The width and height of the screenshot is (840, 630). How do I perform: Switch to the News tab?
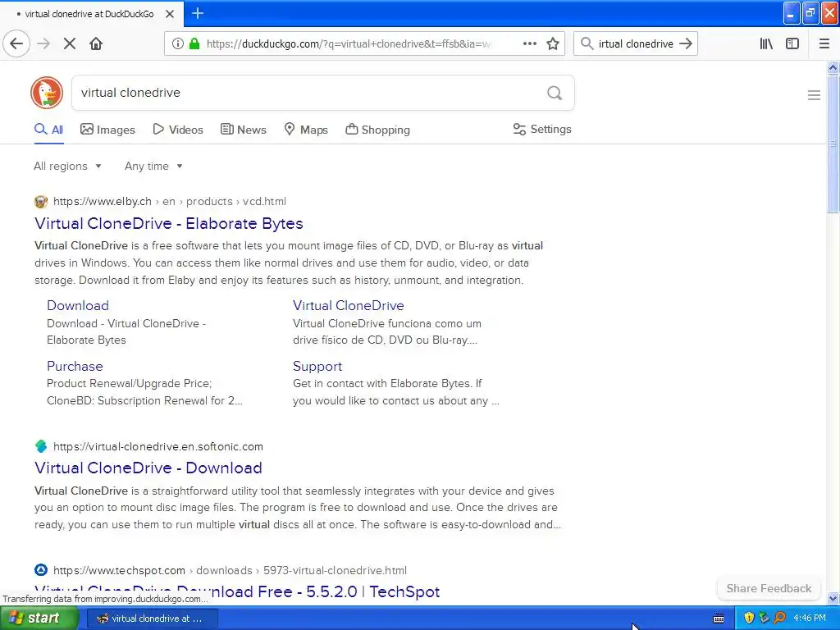[244, 130]
